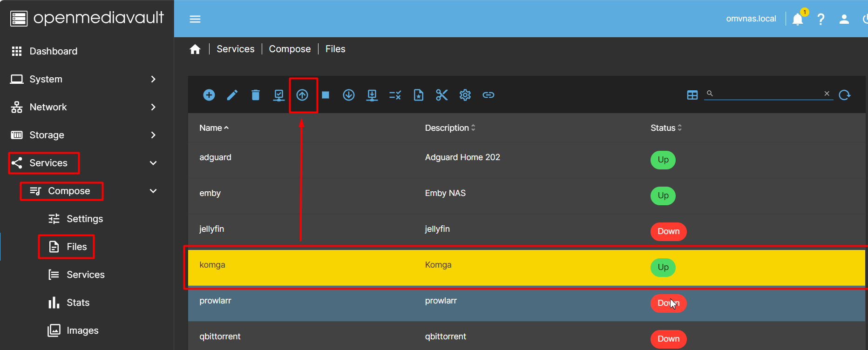
Task: Click the Up status badge for adguard
Action: (x=663, y=160)
